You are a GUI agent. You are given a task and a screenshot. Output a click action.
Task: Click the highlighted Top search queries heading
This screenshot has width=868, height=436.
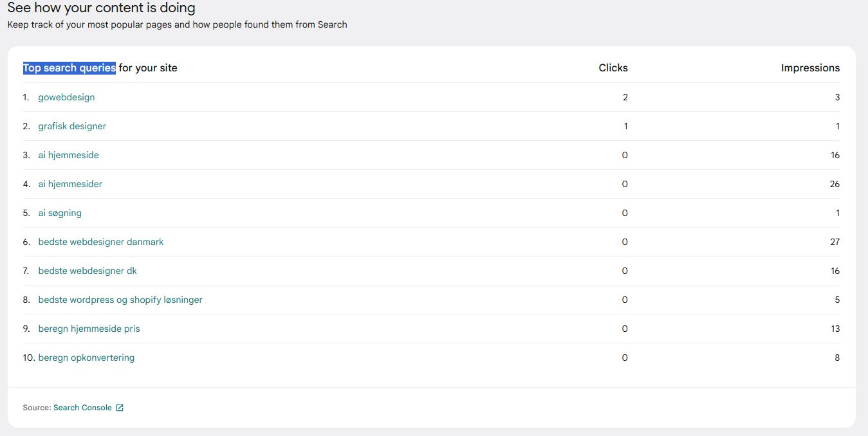pos(69,68)
